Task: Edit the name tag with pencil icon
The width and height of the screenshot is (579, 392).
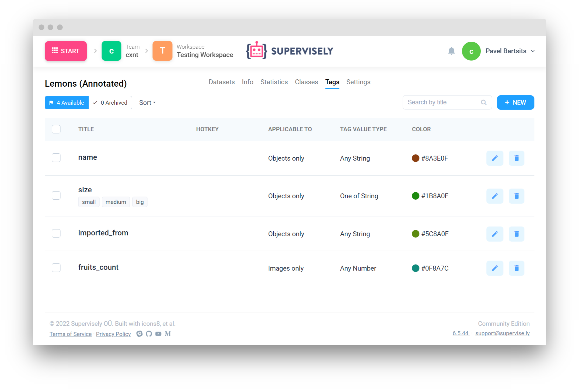Action: pos(495,158)
